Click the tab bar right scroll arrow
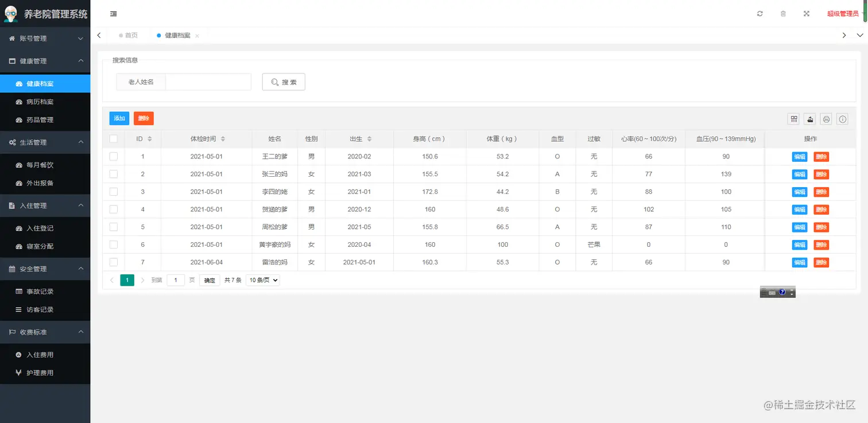This screenshot has height=423, width=868. 844,36
